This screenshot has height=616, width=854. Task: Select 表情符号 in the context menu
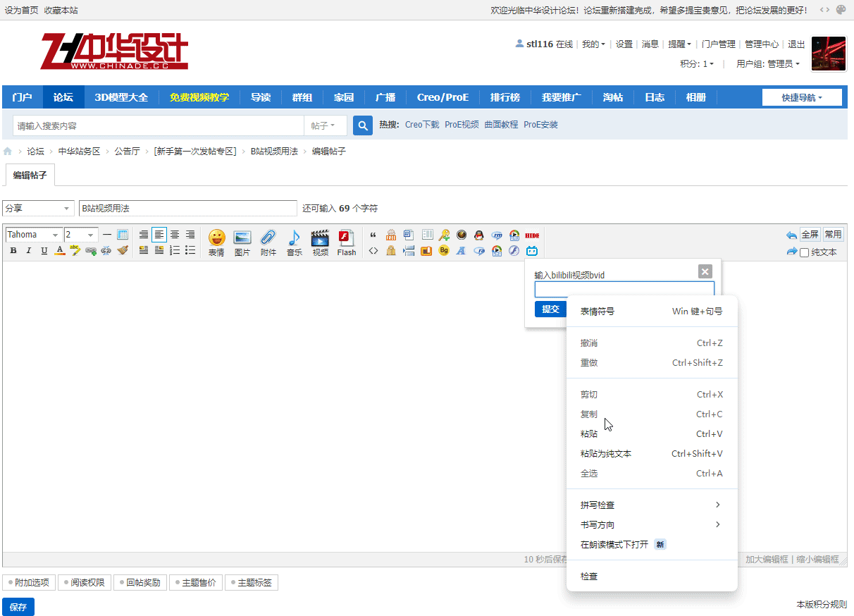pos(652,311)
